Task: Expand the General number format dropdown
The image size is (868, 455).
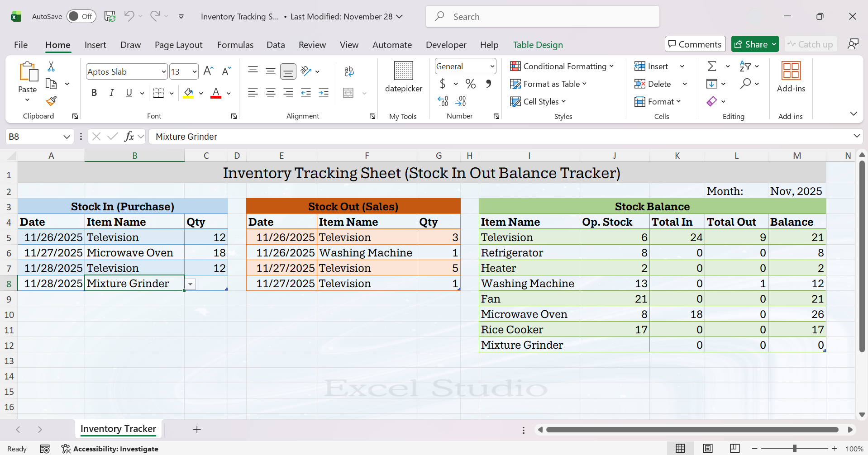Action: tap(492, 66)
